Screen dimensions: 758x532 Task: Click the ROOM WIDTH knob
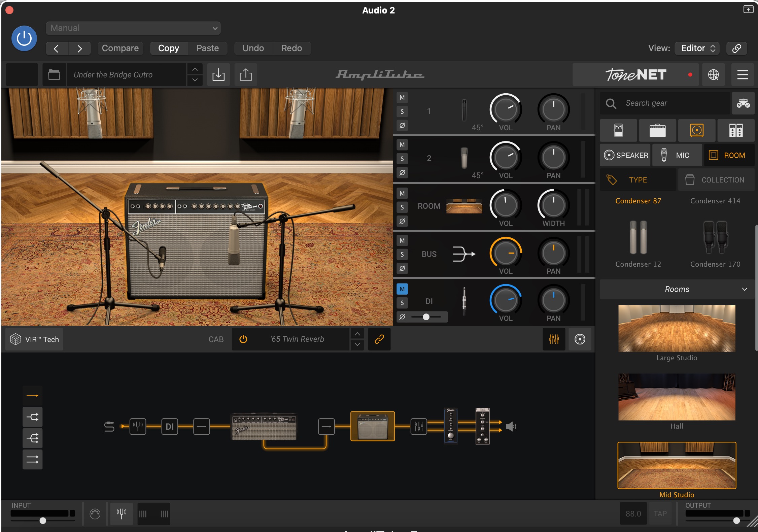pyautogui.click(x=553, y=205)
